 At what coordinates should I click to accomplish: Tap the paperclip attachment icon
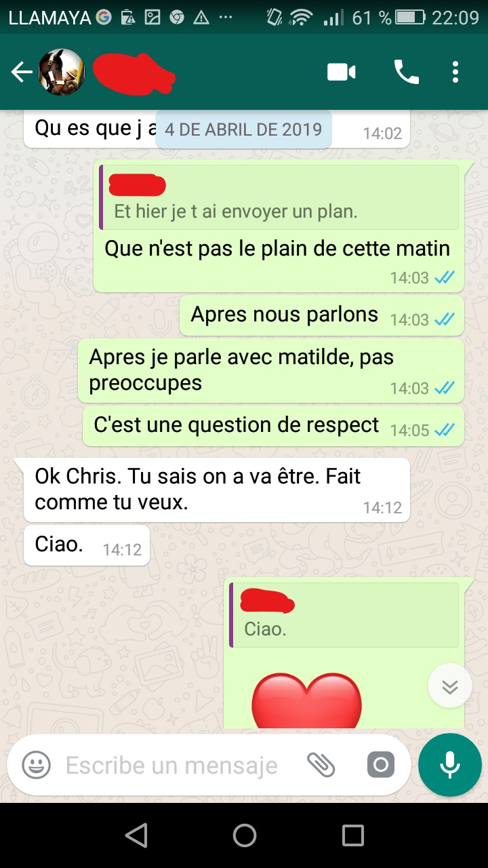pos(321,766)
